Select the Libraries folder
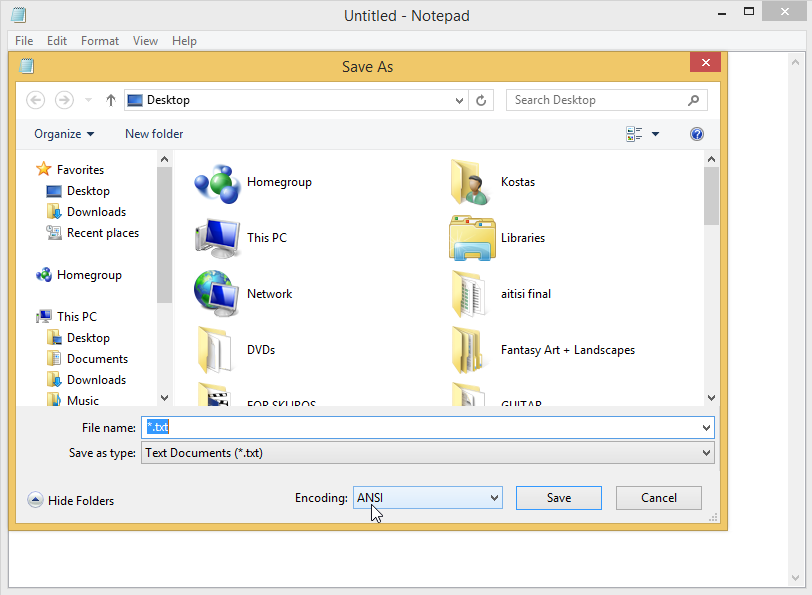The width and height of the screenshot is (812, 595). (x=497, y=238)
